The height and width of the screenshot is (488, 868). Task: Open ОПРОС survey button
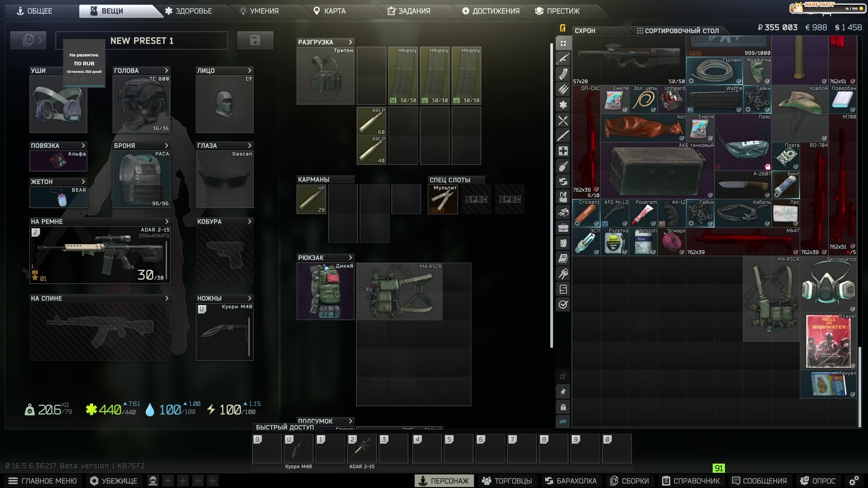tap(817, 481)
